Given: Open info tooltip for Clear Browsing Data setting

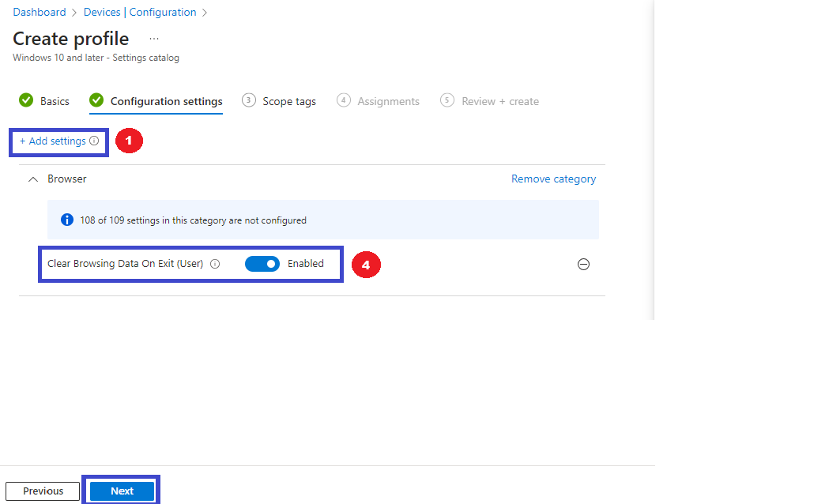Looking at the screenshot, I should (215, 264).
